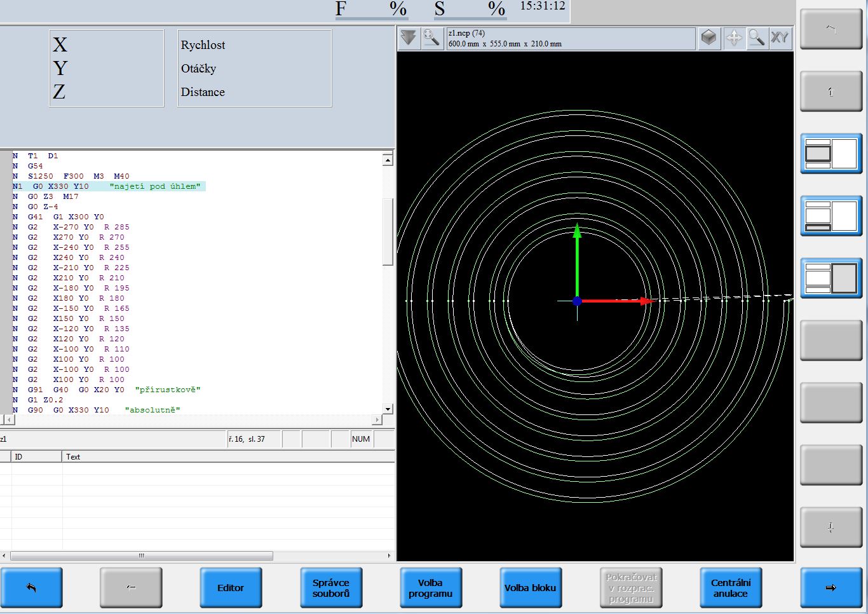Click the message panel horizontal scrollbar

coord(142,556)
